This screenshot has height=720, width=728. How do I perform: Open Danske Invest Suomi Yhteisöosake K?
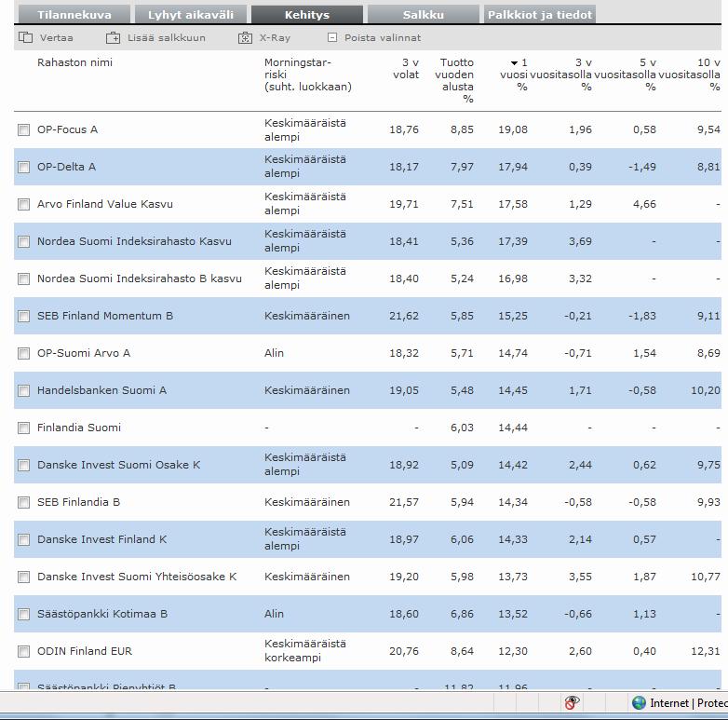tap(137, 577)
